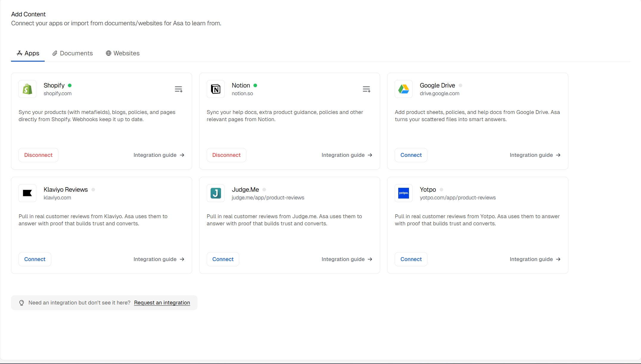Click the grey status dot beside Klaviyo Reviews
This screenshot has height=364, width=641.
[x=93, y=190]
